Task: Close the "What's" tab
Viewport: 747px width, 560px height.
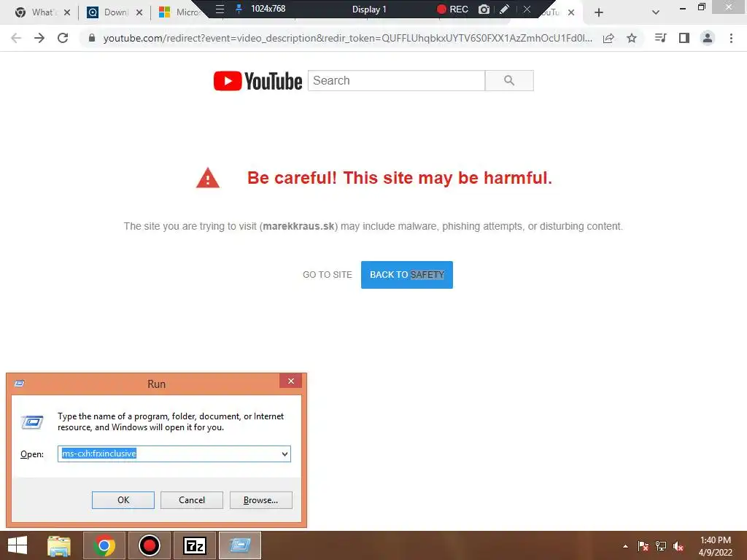Action: [67, 12]
